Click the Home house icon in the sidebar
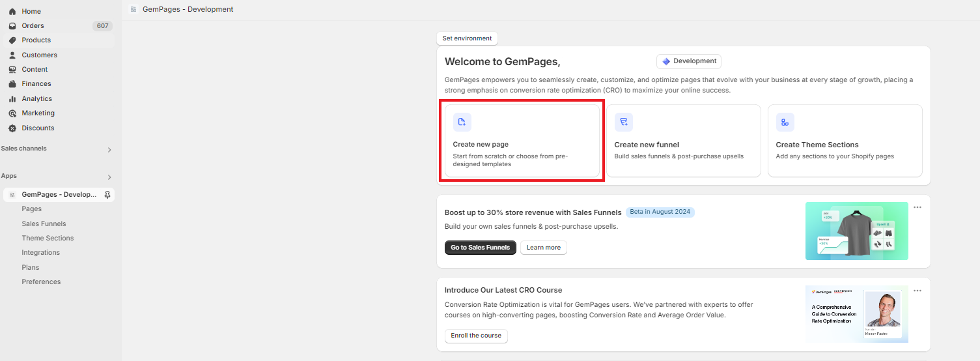This screenshot has width=980, height=361. click(12, 12)
